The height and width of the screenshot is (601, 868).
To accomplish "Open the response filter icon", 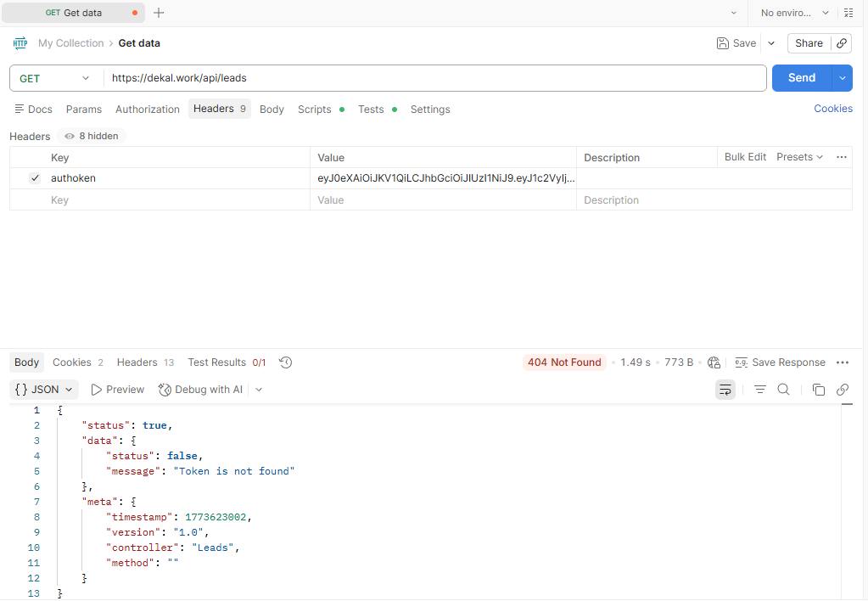I will tap(760, 390).
